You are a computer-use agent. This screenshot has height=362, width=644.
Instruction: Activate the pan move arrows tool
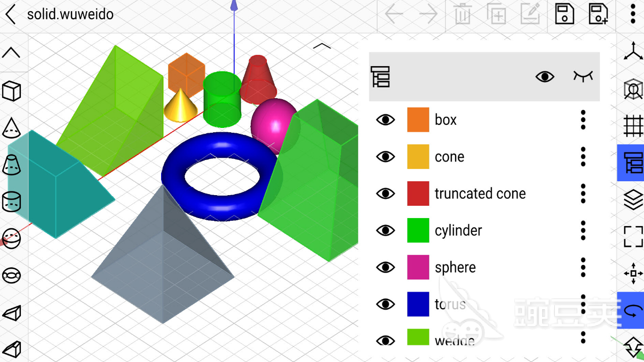633,273
